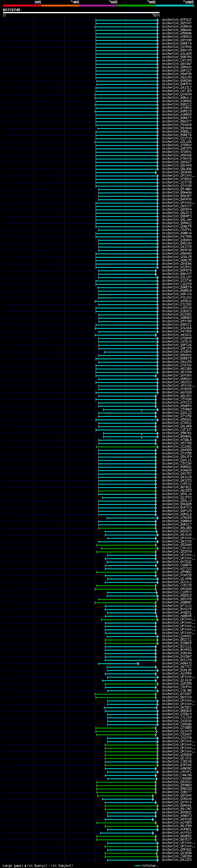Viewport: 197px width, 868px height.
Task: Click the short alignment bar of UniRef100_A6N033
Action: click(119, 664)
